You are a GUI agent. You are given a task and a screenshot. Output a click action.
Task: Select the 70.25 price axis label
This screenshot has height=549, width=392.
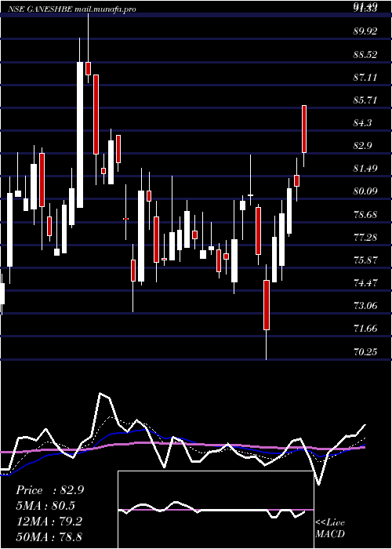(365, 352)
